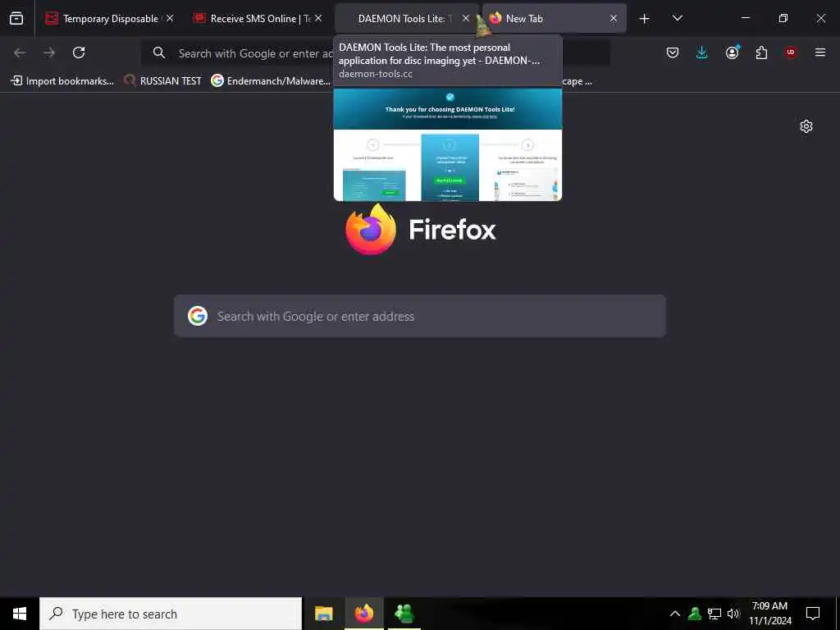Image resolution: width=840 pixels, height=630 pixels.
Task: Go forward one page
Action: 49,52
